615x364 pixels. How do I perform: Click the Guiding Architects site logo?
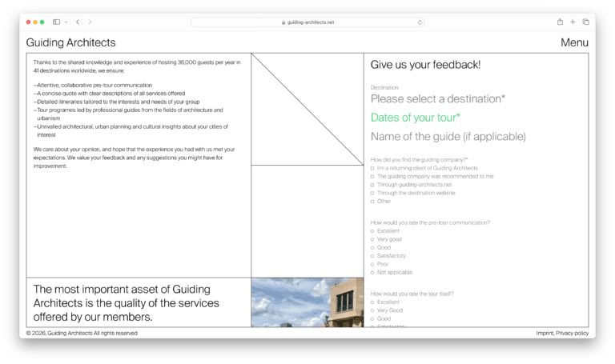(70, 43)
